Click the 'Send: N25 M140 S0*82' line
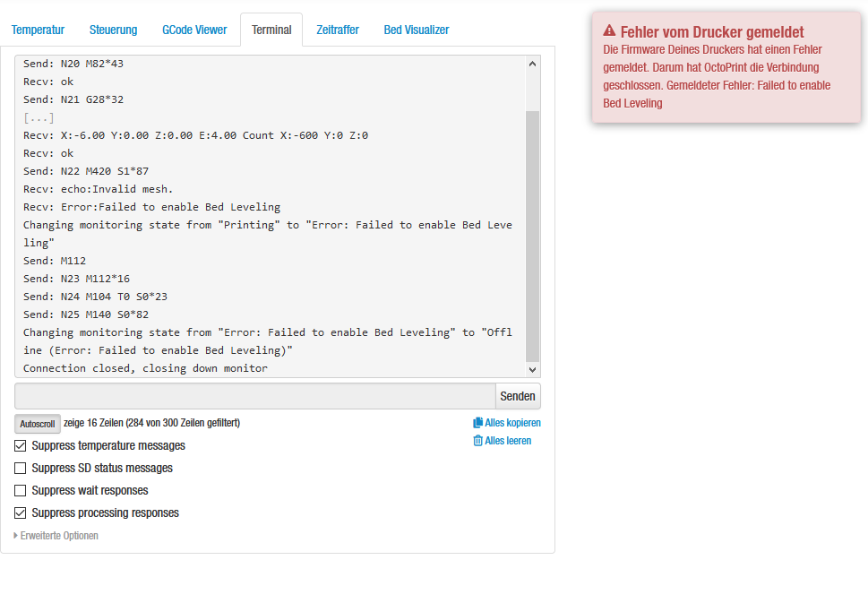 [86, 314]
